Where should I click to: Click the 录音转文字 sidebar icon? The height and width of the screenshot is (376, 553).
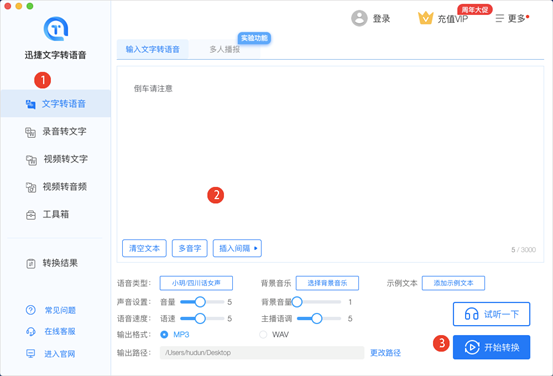pos(30,132)
